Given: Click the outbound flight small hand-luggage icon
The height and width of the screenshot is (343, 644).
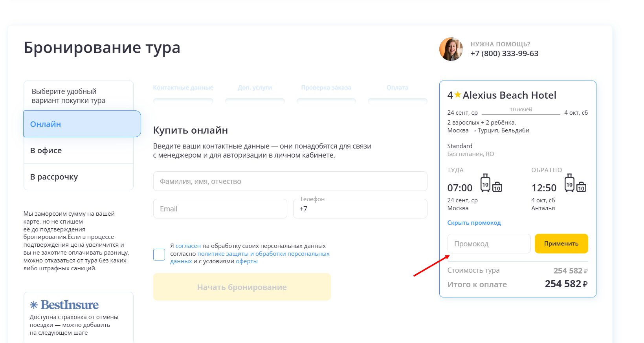Looking at the screenshot, I should (497, 187).
